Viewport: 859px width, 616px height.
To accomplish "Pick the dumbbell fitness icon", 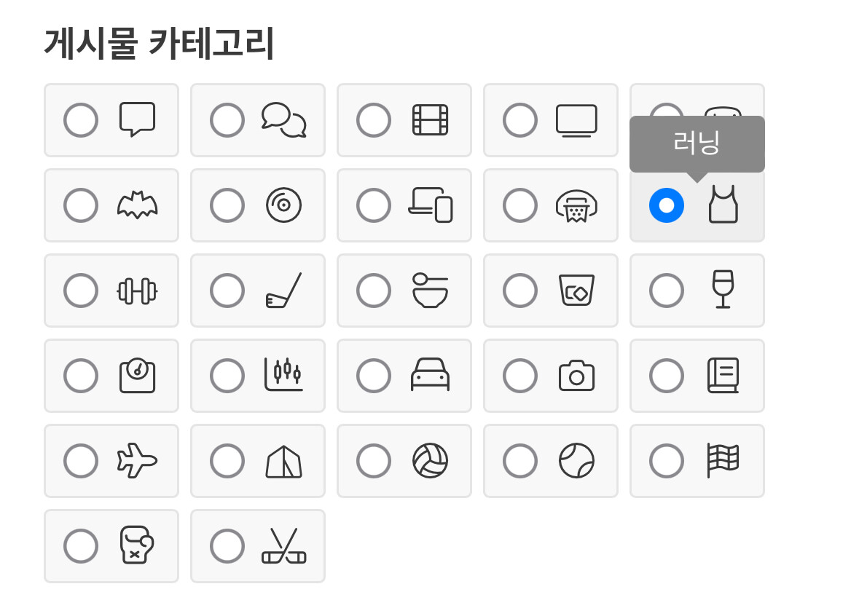I will tap(137, 291).
